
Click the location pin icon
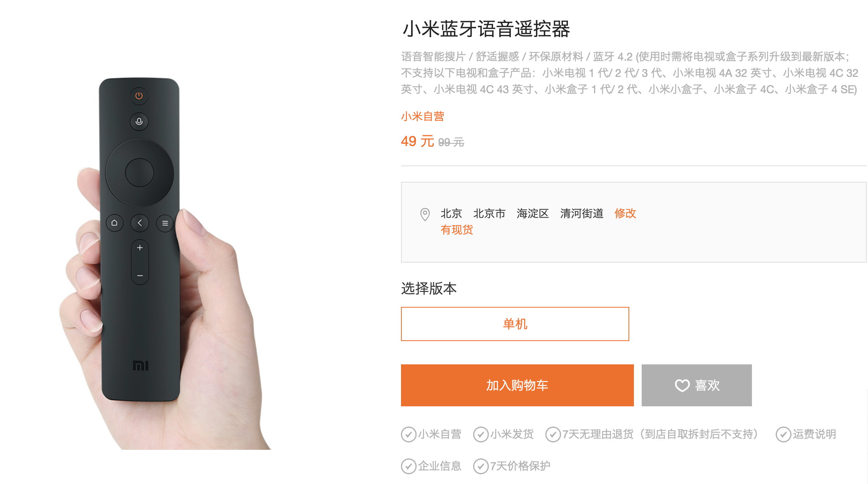pyautogui.click(x=425, y=214)
